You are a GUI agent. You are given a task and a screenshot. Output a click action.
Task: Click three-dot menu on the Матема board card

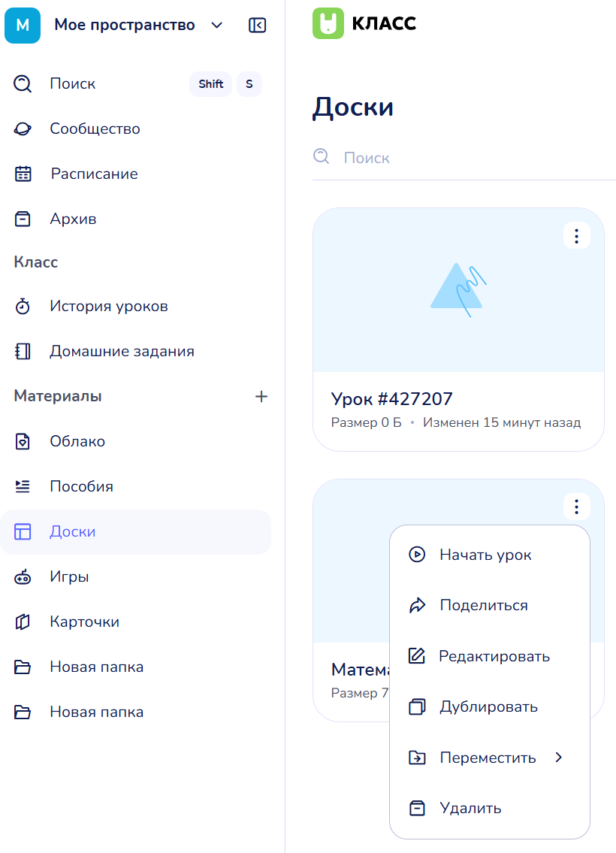coord(576,507)
